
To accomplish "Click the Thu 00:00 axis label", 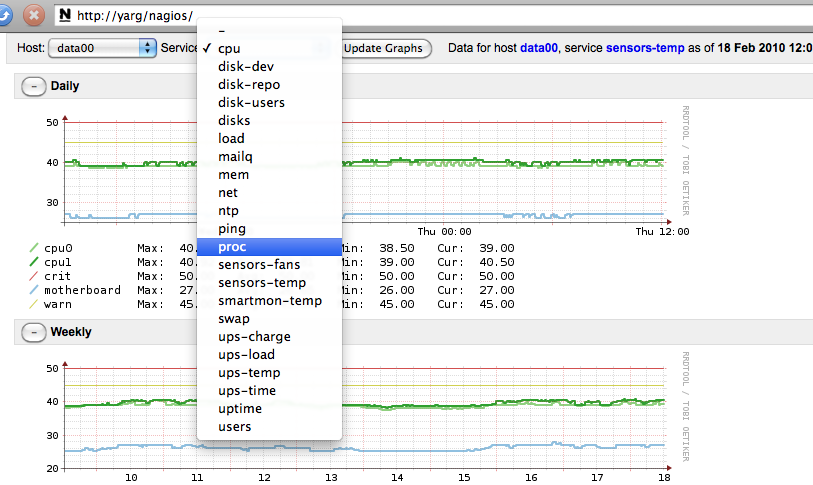I will pyautogui.click(x=444, y=232).
